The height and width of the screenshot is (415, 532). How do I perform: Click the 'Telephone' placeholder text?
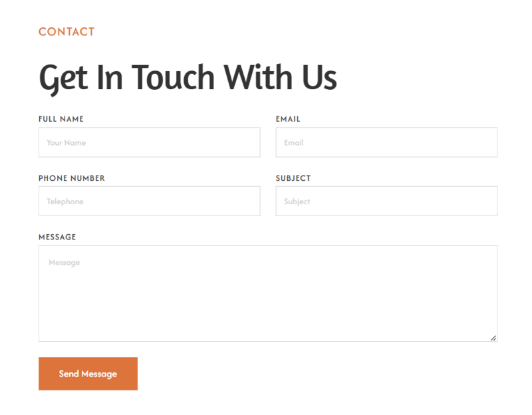point(65,201)
